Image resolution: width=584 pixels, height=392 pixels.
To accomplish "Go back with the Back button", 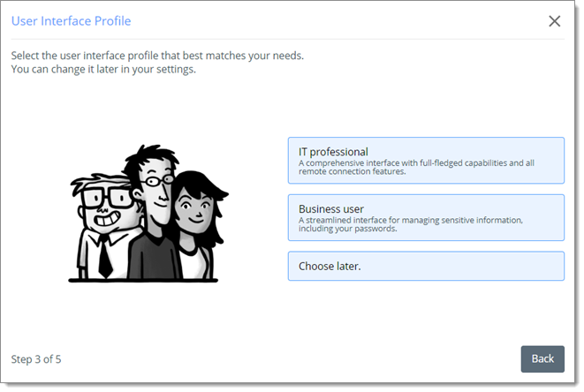I will 542,358.
